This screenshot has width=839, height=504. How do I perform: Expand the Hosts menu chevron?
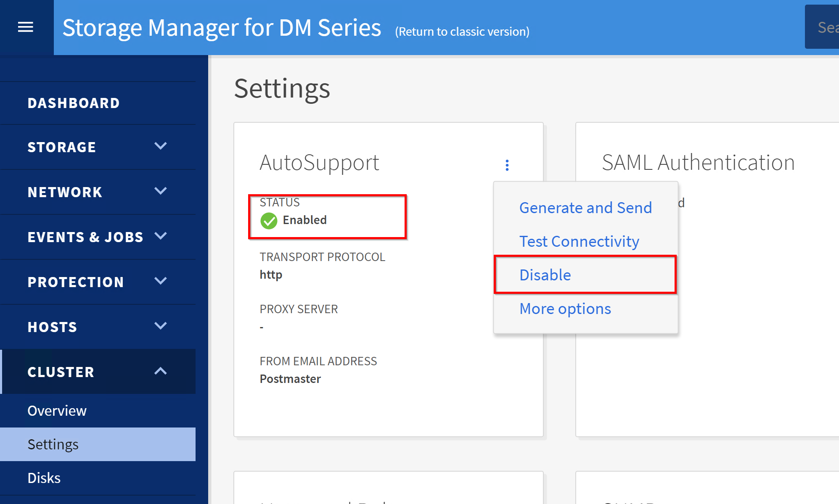tap(161, 326)
